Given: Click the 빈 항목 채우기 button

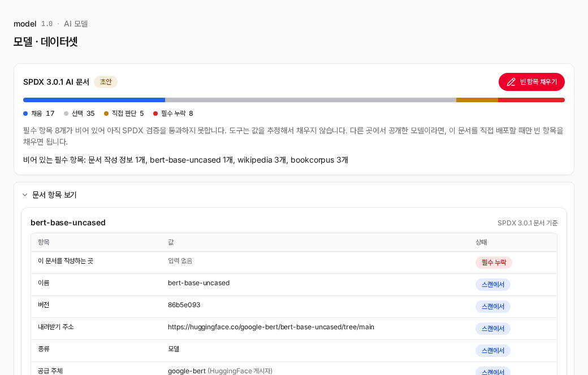Looking at the screenshot, I should point(531,82).
